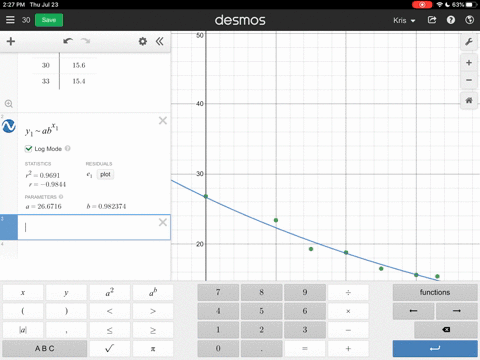The height and width of the screenshot is (360, 480).
Task: Toggle Log Mode checkbox
Action: 28,149
